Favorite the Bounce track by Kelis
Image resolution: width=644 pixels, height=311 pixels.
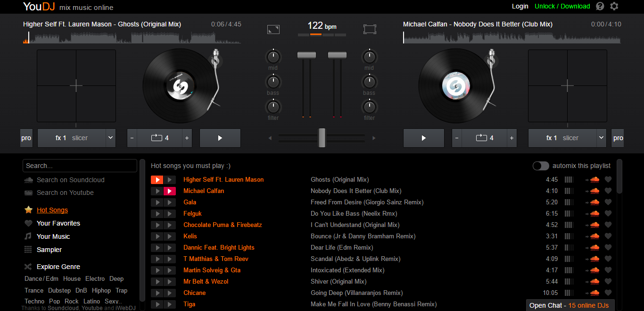pos(608,236)
